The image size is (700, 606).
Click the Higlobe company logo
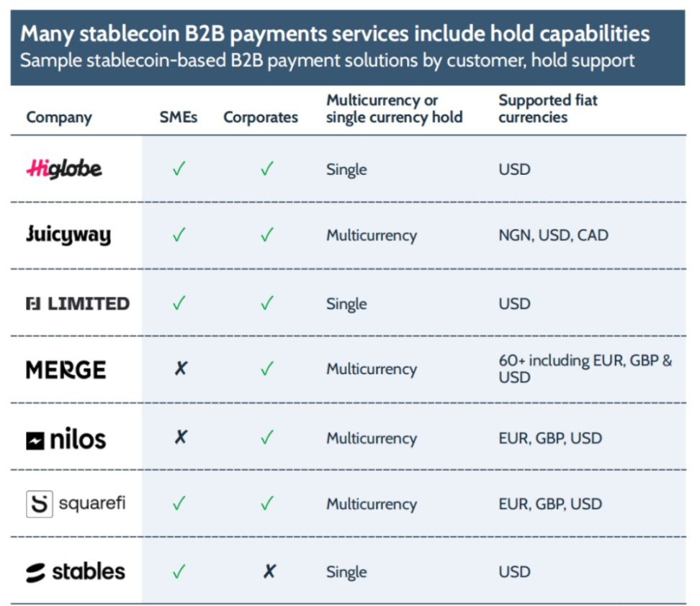pos(64,169)
